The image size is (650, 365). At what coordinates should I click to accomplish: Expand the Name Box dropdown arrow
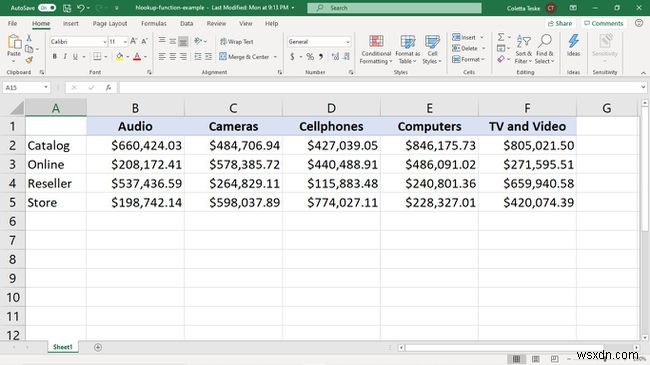pyautogui.click(x=46, y=87)
